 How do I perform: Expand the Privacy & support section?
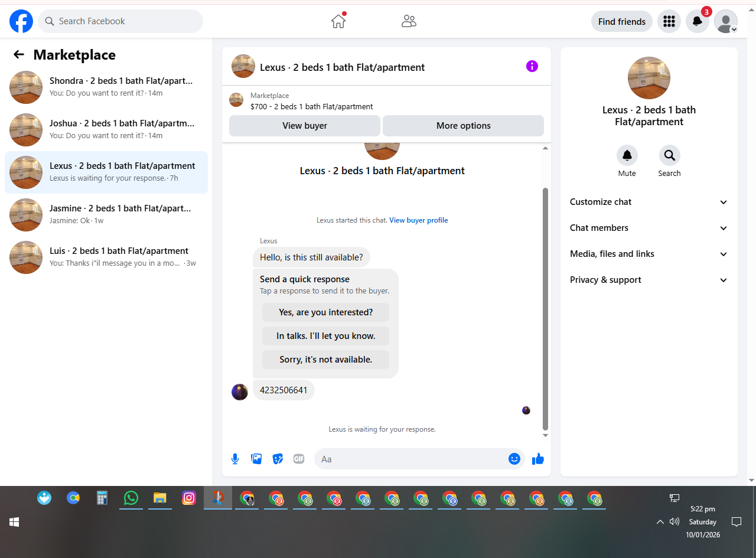[649, 280]
